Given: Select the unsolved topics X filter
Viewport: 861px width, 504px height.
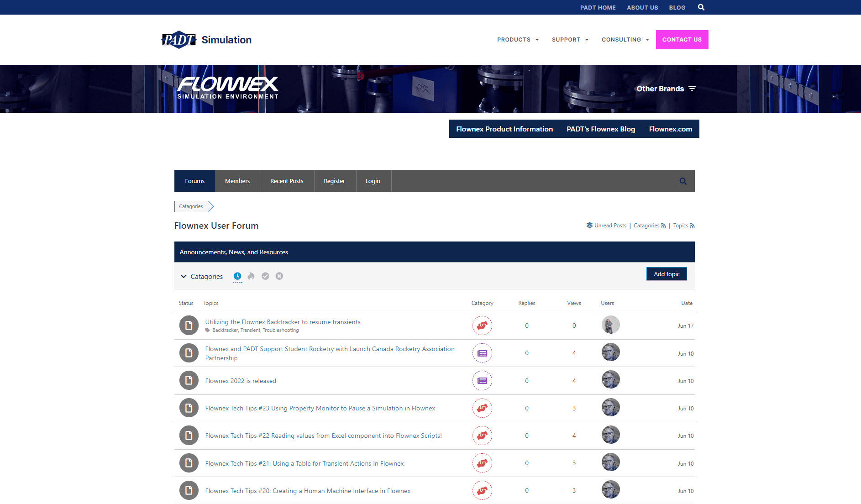Looking at the screenshot, I should tap(279, 276).
